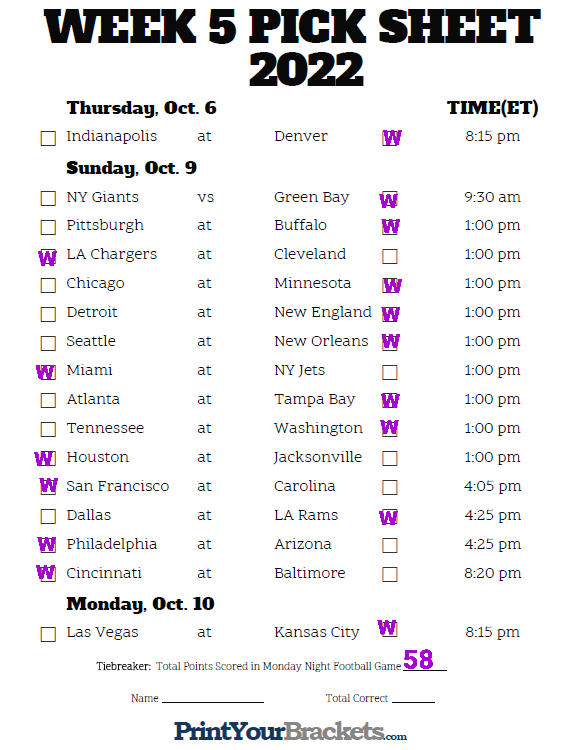Tick the Arizona checkbox
Viewport: 580px width, 750px height.
click(390, 545)
